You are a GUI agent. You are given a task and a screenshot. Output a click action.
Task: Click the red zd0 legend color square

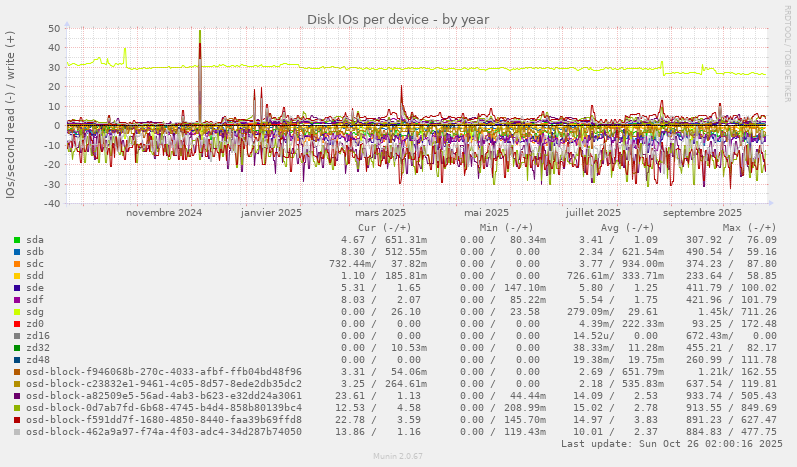[17, 324]
